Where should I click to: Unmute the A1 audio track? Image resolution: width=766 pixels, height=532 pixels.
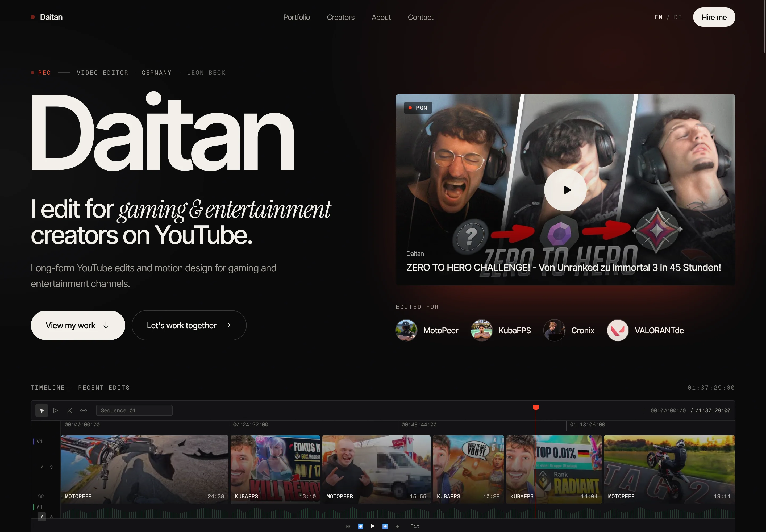pos(42,516)
